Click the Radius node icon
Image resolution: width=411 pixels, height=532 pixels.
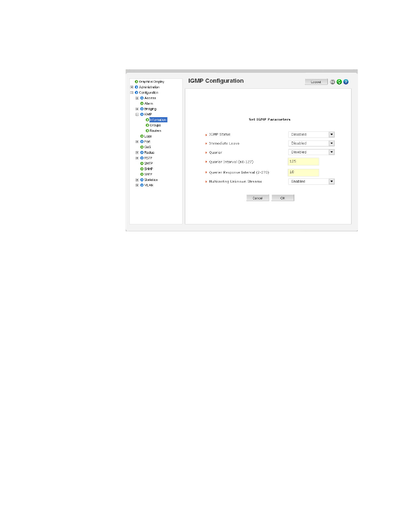pyautogui.click(x=142, y=152)
